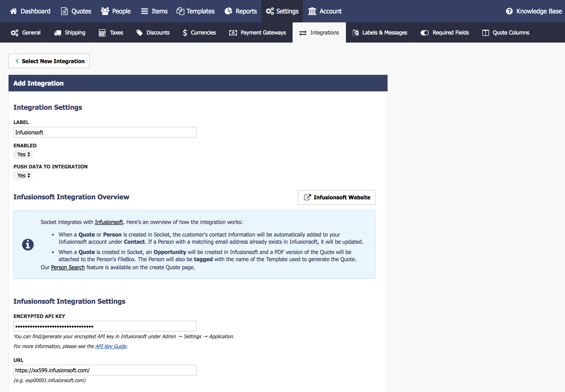This screenshot has height=392, width=565.
Task: Click the info circle icon in overview box
Action: (28, 244)
